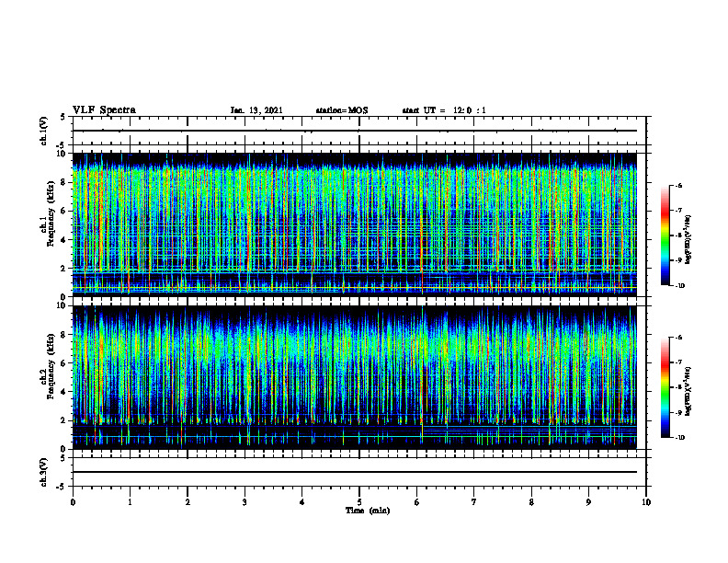Image resolution: width=728 pixels, height=563 pixels.
Task: Select the "-7" tick on ch.2 colorbar
Action: pyautogui.click(x=678, y=362)
